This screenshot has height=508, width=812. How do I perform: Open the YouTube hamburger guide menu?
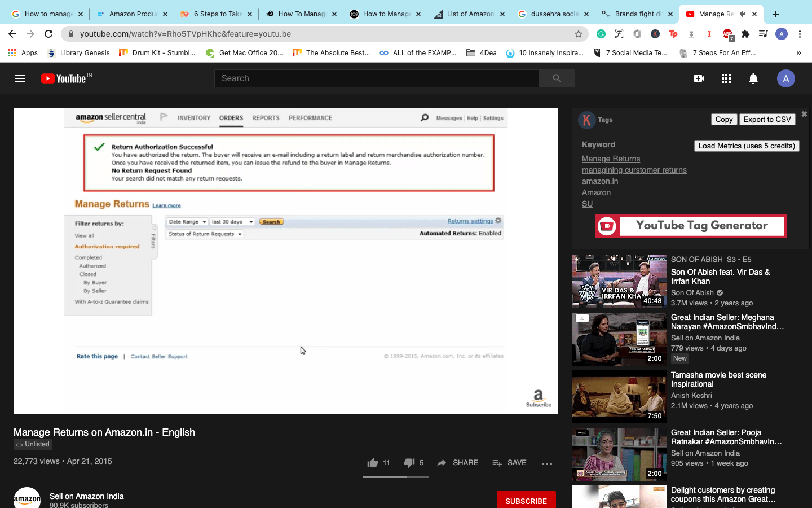tap(20, 78)
